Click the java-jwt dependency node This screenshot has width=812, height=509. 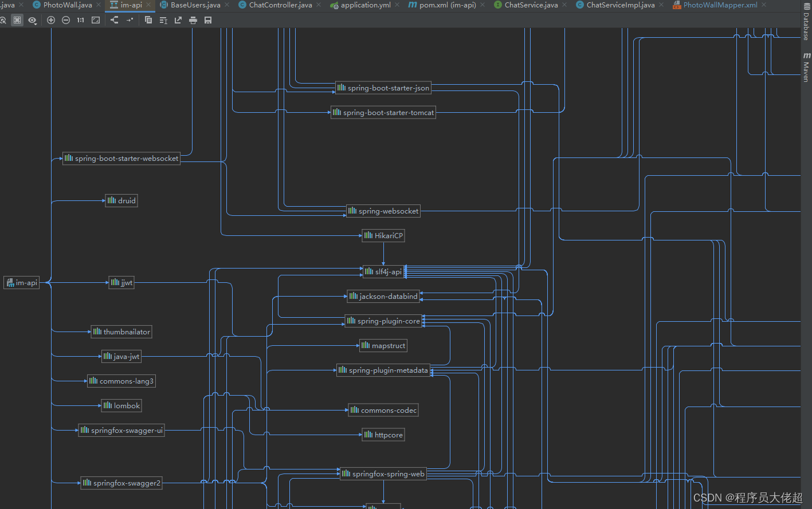(x=121, y=356)
